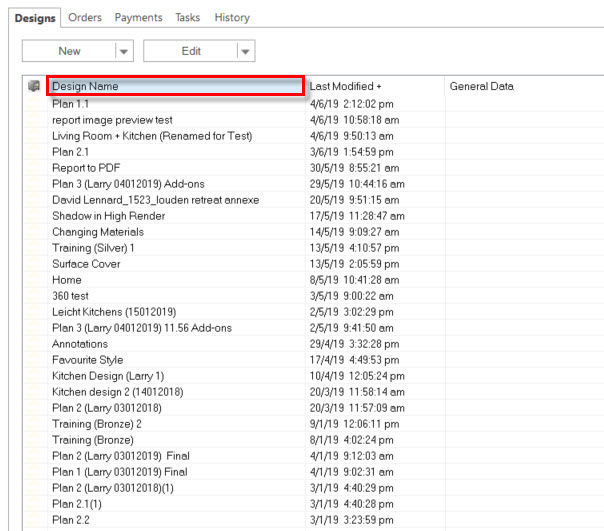Select the 'Favourite Style' design
604x531 pixels.
point(87,360)
